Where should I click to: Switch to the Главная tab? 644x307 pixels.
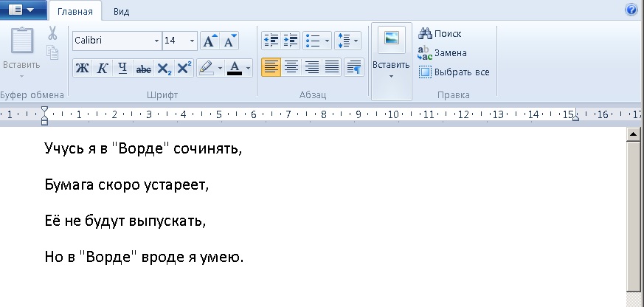tap(75, 12)
